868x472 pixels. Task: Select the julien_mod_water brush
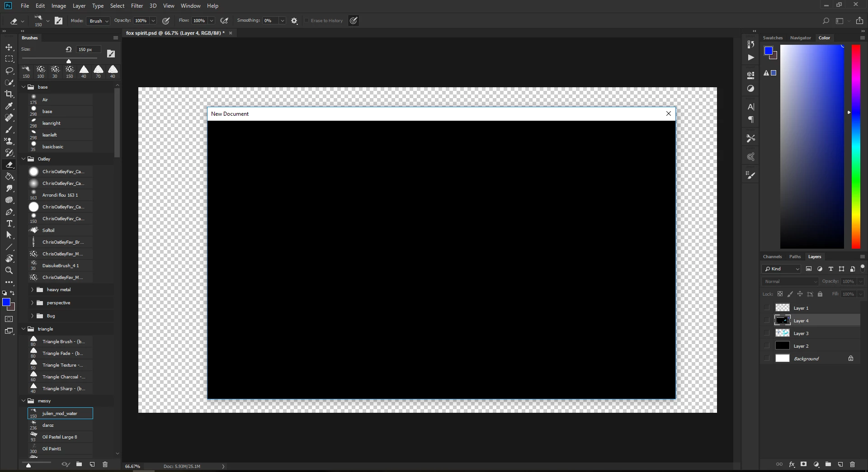[x=60, y=414]
